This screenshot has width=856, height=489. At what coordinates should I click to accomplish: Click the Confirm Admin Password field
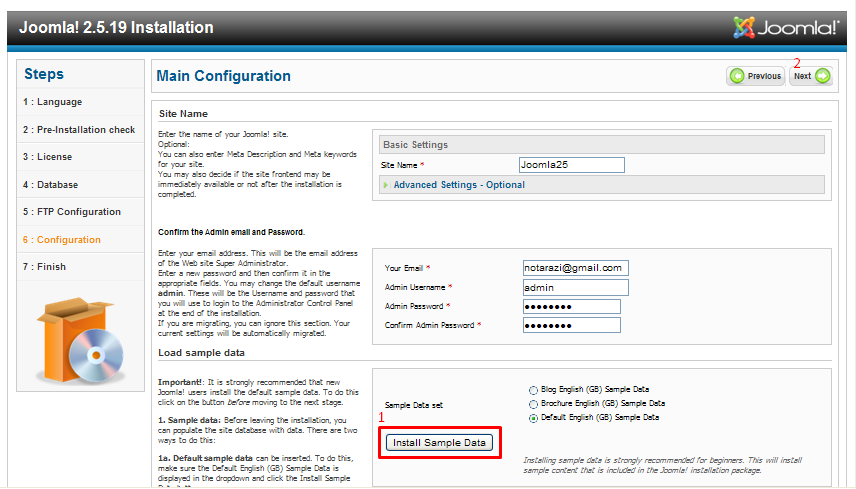pos(572,326)
